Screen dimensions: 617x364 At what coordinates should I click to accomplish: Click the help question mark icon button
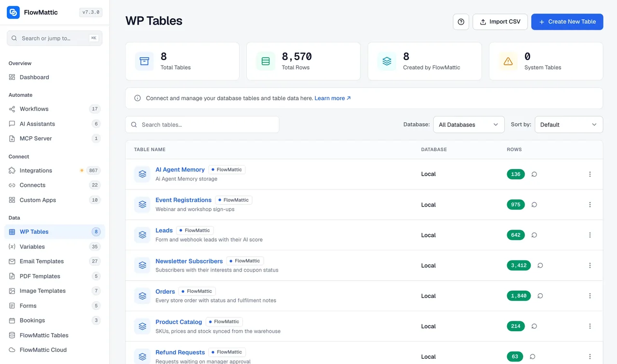(461, 22)
